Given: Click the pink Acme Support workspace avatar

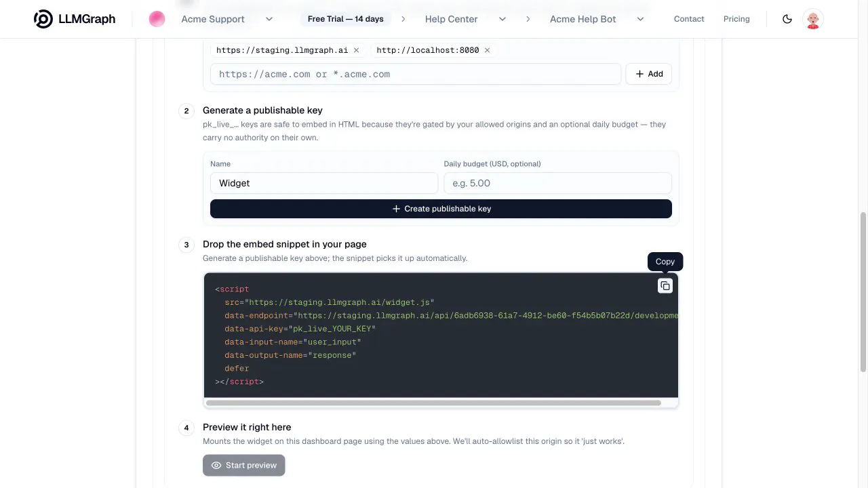Looking at the screenshot, I should pyautogui.click(x=157, y=19).
